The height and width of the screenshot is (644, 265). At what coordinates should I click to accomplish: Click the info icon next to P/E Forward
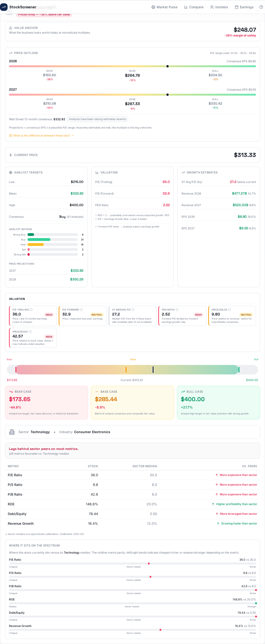tap(81, 309)
